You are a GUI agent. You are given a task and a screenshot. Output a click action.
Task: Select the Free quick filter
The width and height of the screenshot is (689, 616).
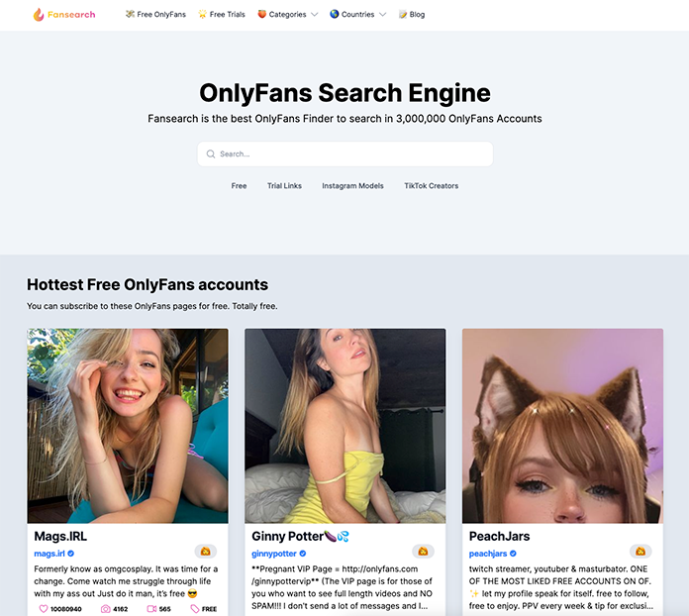(239, 186)
